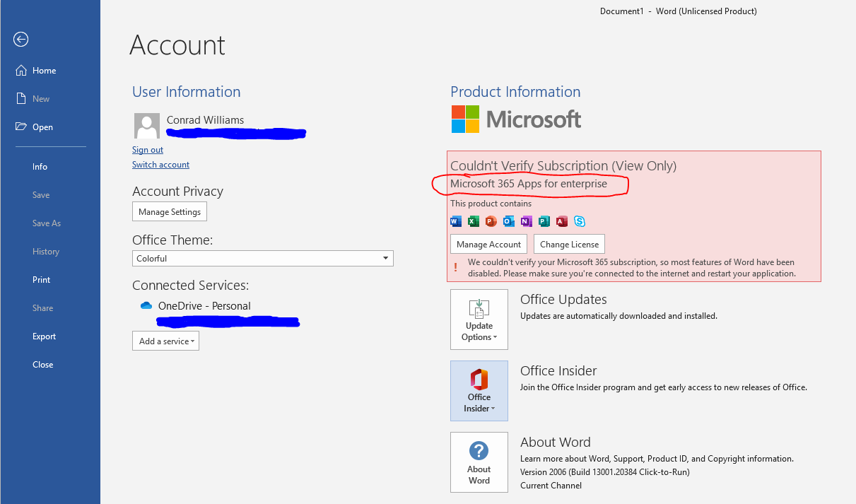The image size is (856, 504).
Task: Click the user profile avatar icon
Action: click(147, 125)
